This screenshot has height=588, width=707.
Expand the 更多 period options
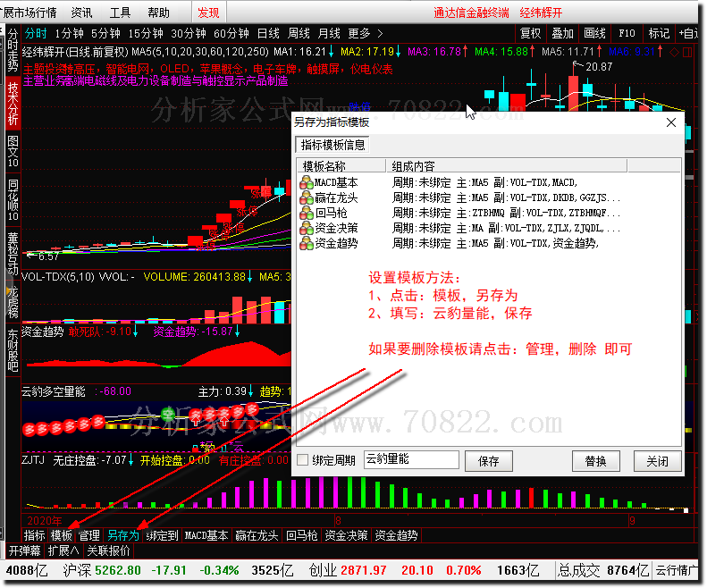tap(365, 33)
